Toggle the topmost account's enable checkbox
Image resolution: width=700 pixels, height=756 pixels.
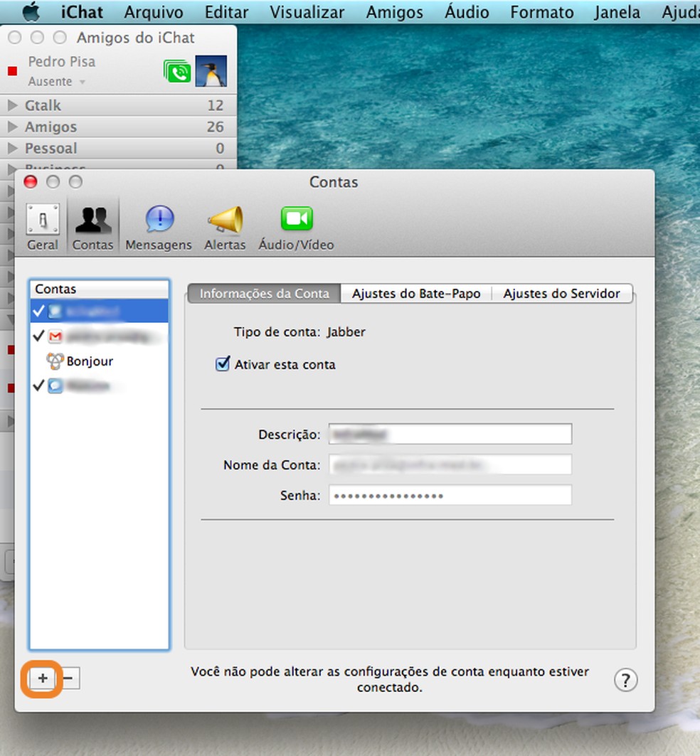tap(41, 312)
